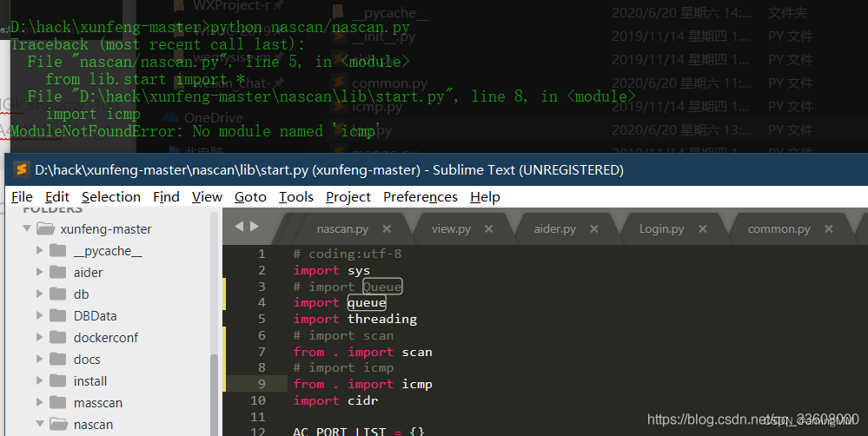Image resolution: width=868 pixels, height=436 pixels.
Task: Click 'Traceback (most recent call last)' in terminal
Action: click(158, 44)
